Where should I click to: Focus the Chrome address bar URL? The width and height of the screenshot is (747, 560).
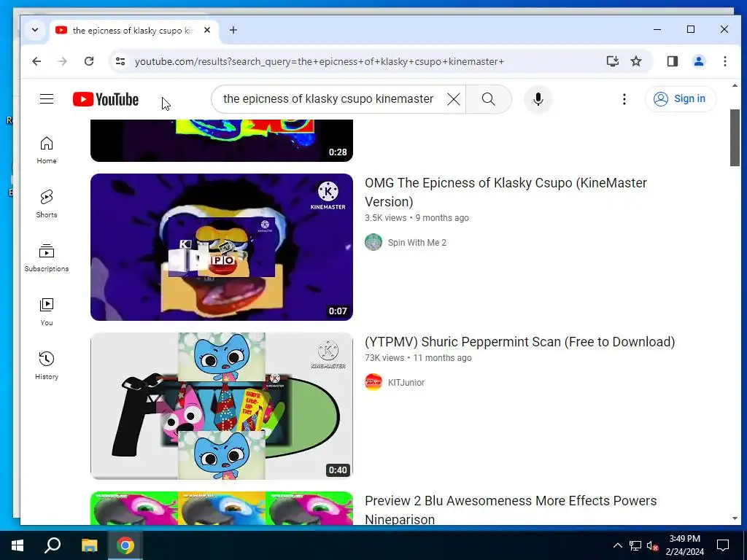pos(320,61)
